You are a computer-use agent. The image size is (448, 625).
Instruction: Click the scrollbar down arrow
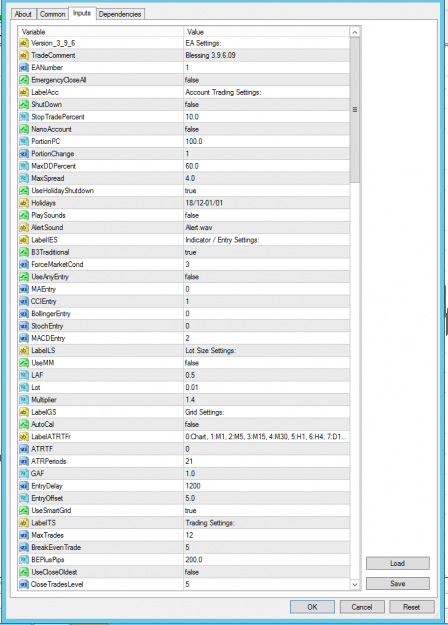(355, 584)
